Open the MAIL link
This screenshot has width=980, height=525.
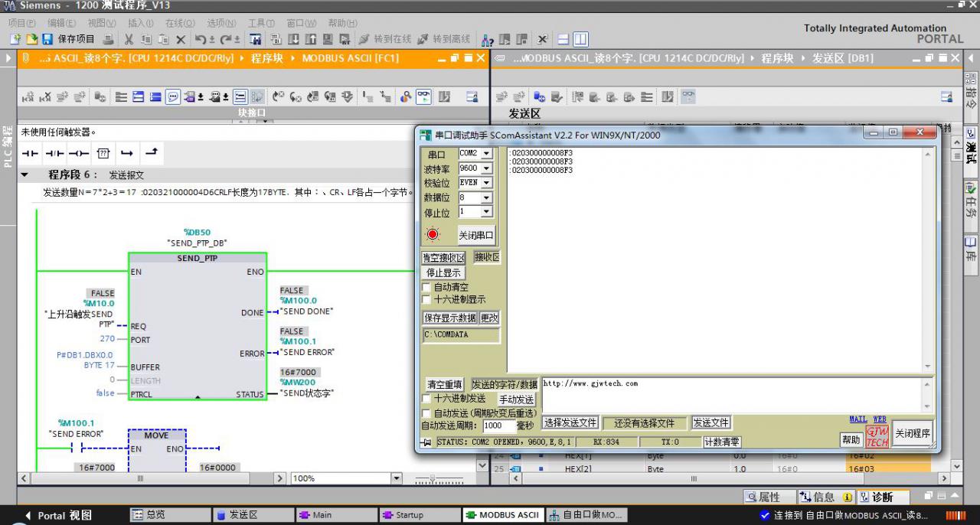[x=858, y=419]
